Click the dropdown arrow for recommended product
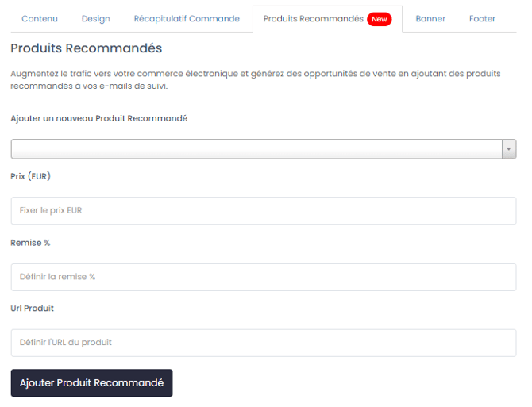The height and width of the screenshot is (407, 532). pos(509,149)
